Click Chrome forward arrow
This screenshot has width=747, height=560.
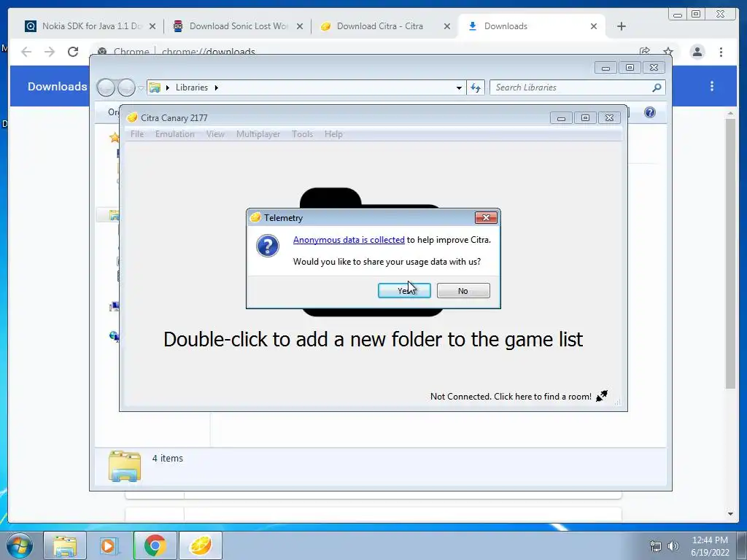tap(50, 52)
